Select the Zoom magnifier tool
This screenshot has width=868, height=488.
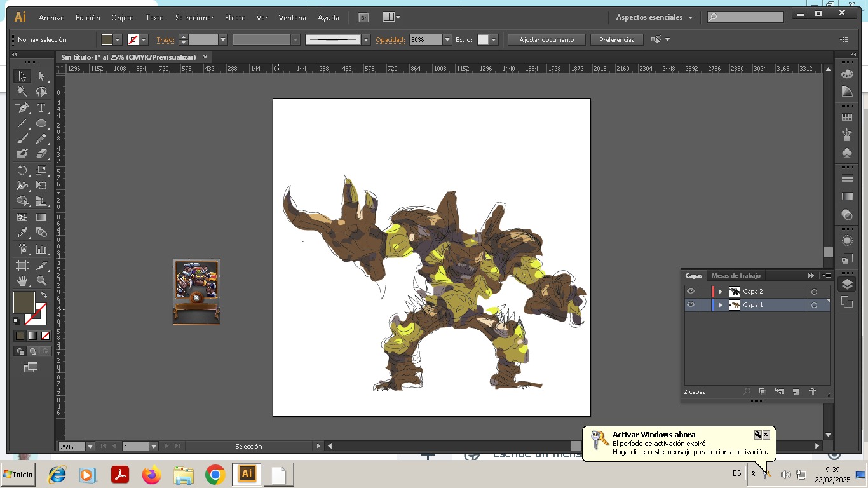[x=41, y=281]
